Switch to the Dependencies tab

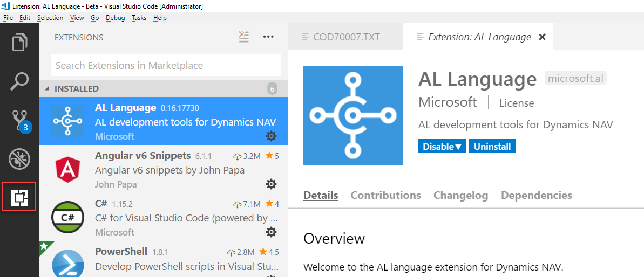coord(537,195)
